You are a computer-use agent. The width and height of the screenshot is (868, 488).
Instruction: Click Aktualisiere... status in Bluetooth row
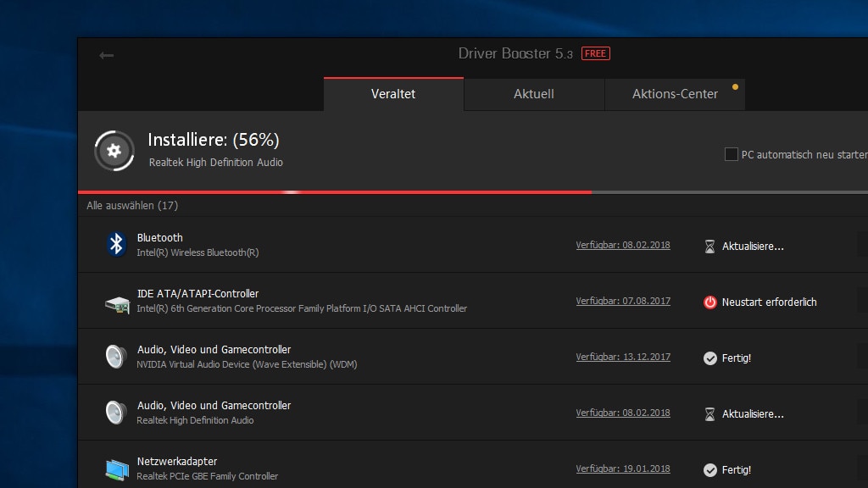pos(753,247)
